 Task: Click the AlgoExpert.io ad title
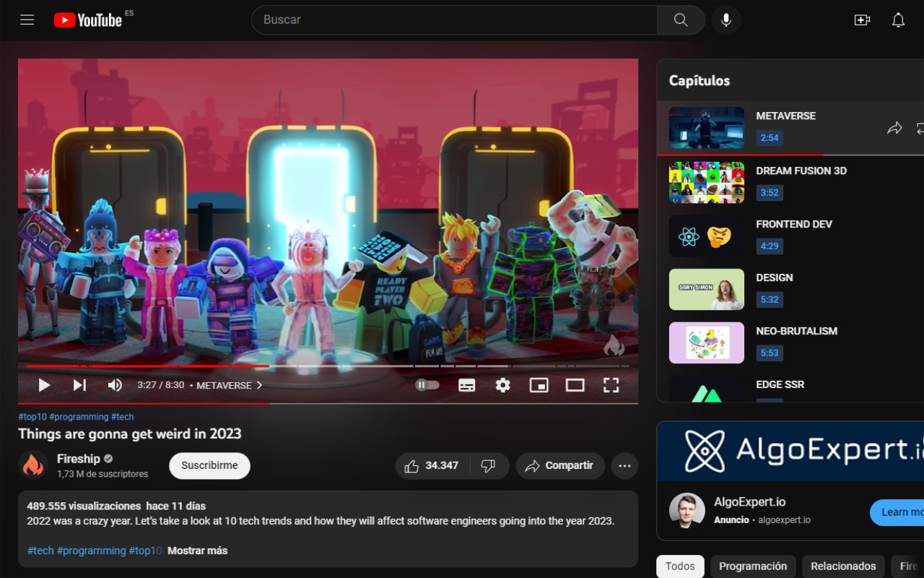click(x=750, y=502)
